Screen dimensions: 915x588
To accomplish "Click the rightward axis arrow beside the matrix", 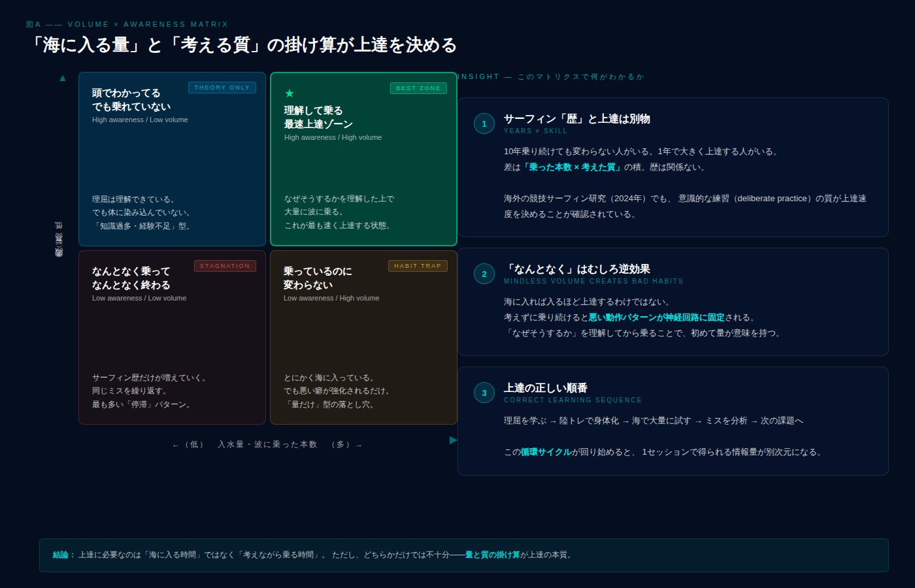I will (454, 440).
